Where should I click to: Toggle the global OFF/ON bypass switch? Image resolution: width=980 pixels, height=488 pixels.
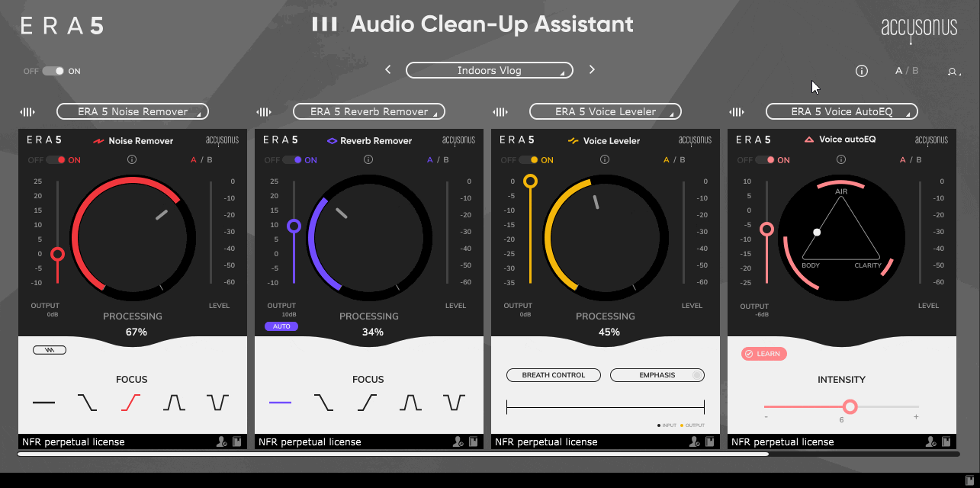coord(53,71)
